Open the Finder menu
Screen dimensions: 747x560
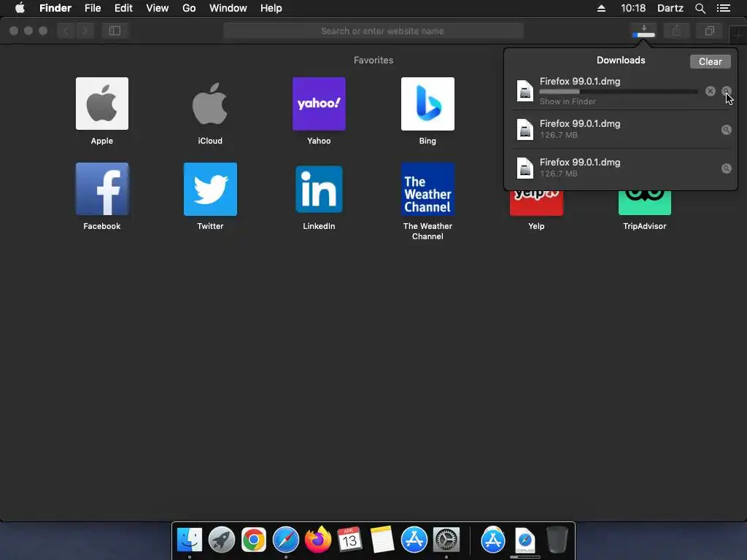(x=55, y=8)
